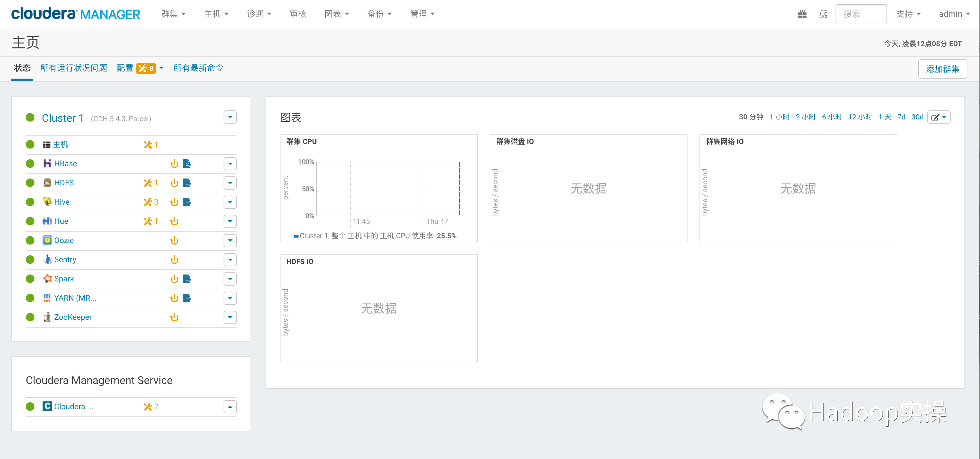The width and height of the screenshot is (980, 459).
Task: Open Hue's configuration warning wrench
Action: pos(151,221)
